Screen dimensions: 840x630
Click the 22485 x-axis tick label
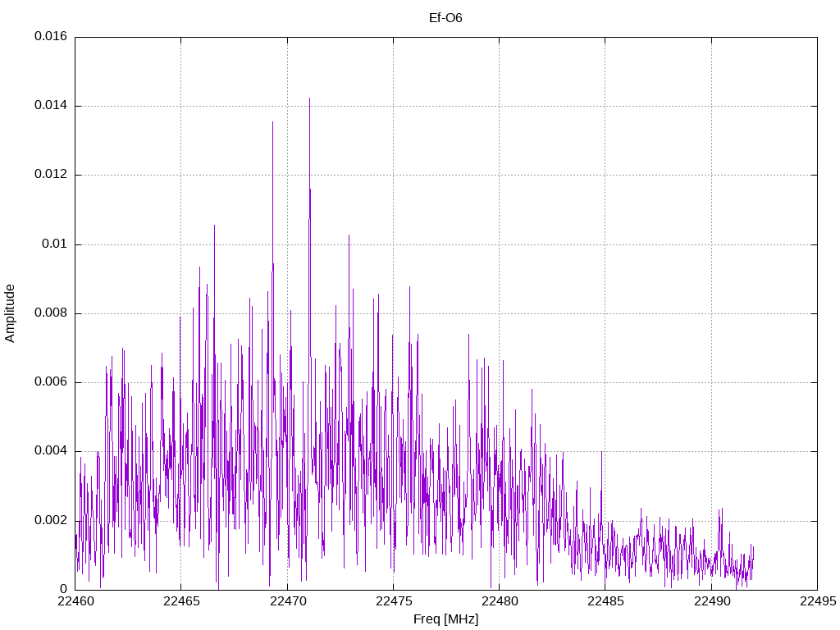point(606,601)
